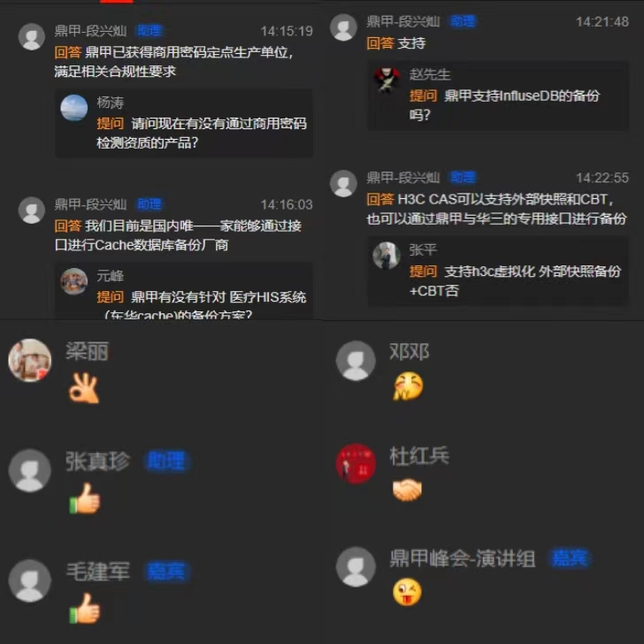Open 梁丽's profile avatar
Screen dimensions: 644x644
point(29,360)
